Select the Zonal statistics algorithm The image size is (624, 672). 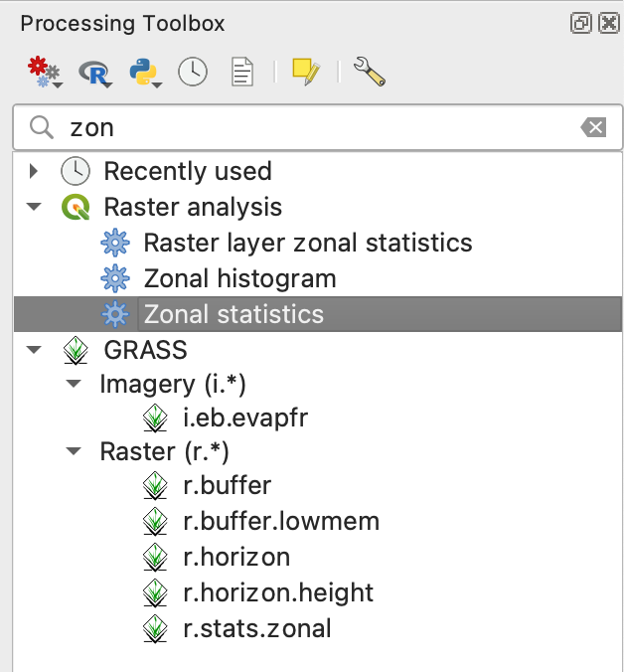coord(234,315)
